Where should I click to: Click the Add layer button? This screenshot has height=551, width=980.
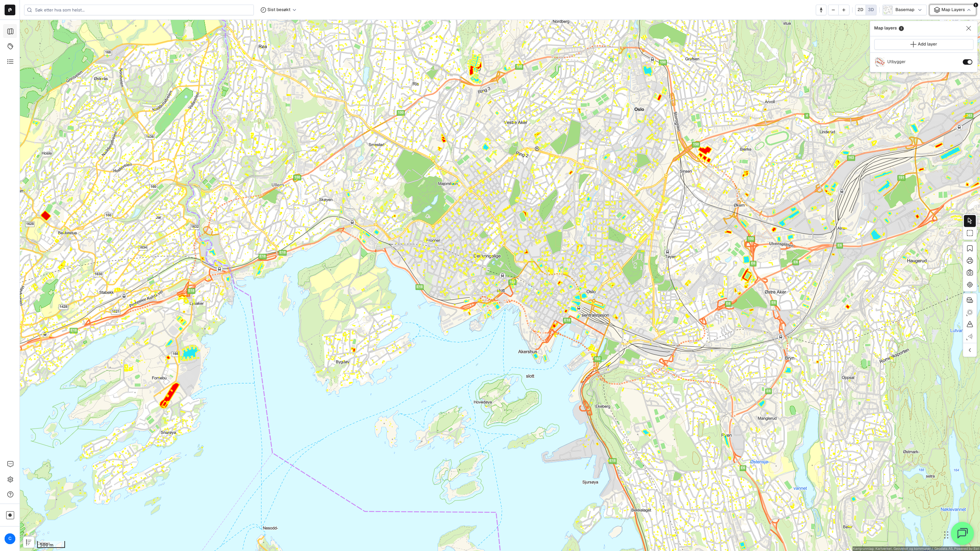click(923, 44)
